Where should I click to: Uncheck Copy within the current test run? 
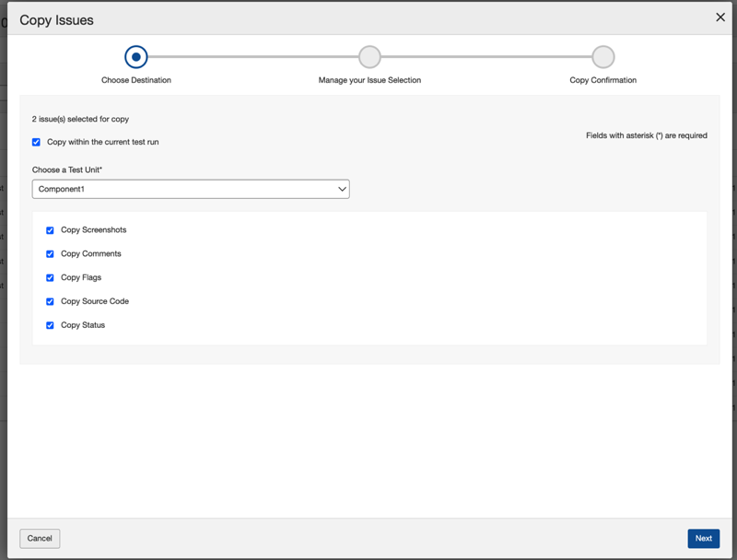tap(37, 142)
